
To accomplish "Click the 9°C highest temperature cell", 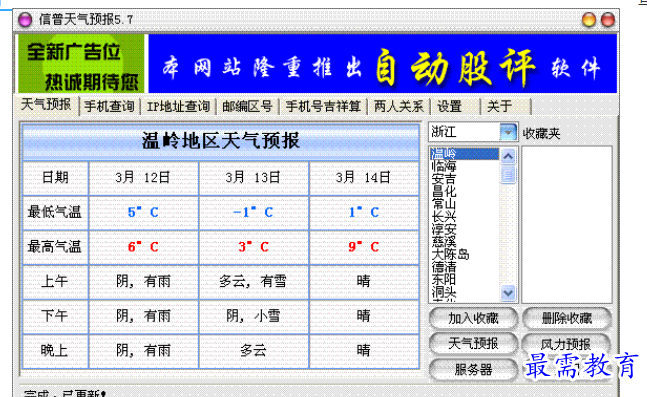I will pyautogui.click(x=364, y=247).
